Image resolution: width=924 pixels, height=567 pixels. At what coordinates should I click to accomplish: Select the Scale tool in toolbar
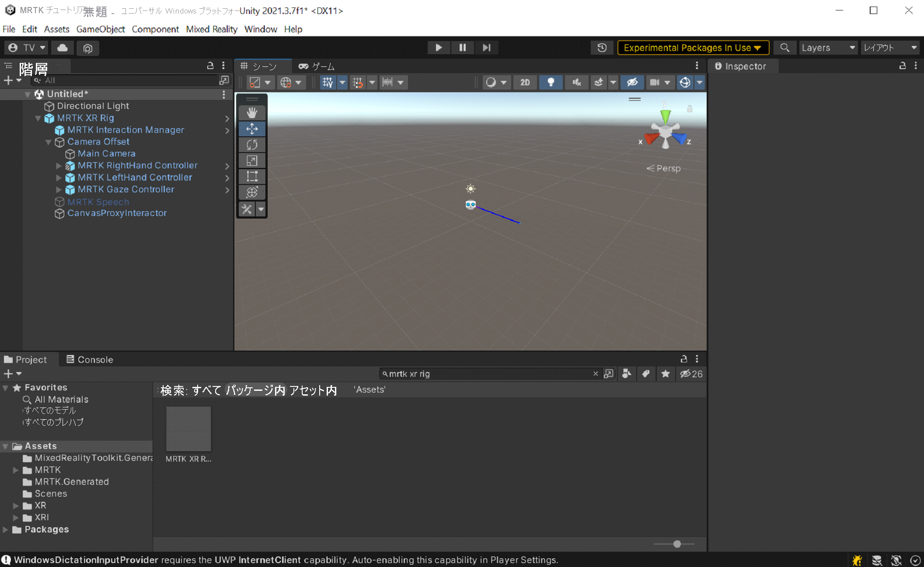(x=252, y=160)
